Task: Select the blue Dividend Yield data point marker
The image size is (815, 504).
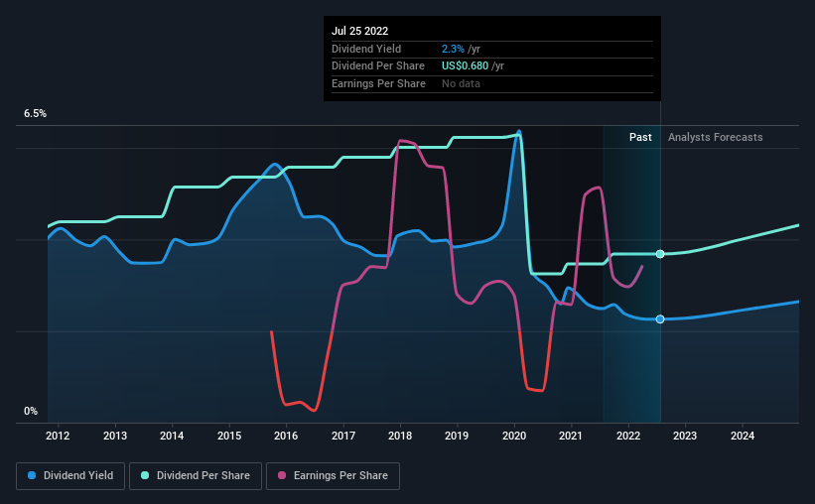Action: pyautogui.click(x=660, y=319)
